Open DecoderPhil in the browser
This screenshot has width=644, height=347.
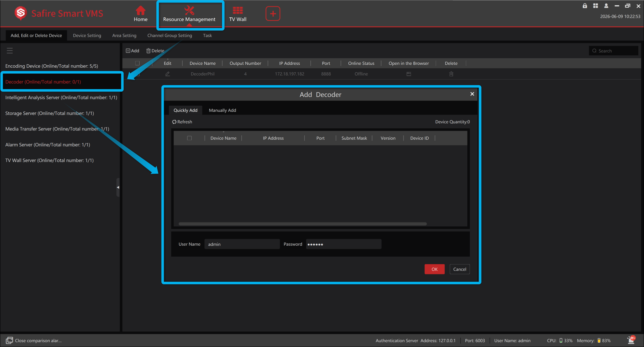409,74
